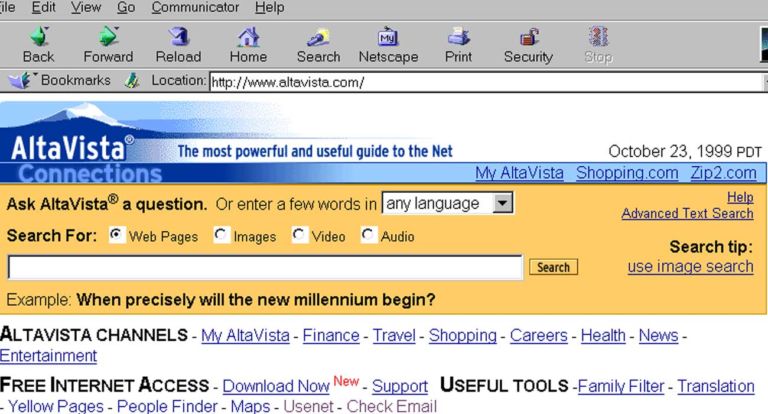Viewport: 768px width, 414px height.
Task: Select the Video radio button
Action: click(x=299, y=235)
